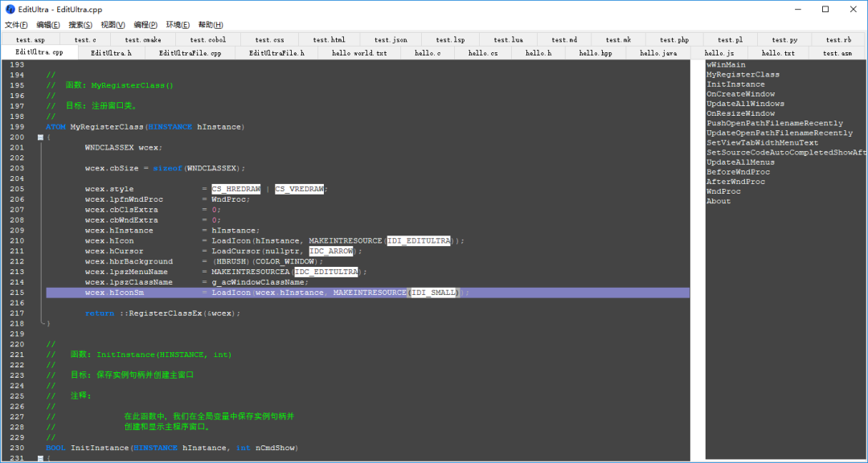Open the 帮助(H) menu
The image size is (868, 463).
(211, 25)
